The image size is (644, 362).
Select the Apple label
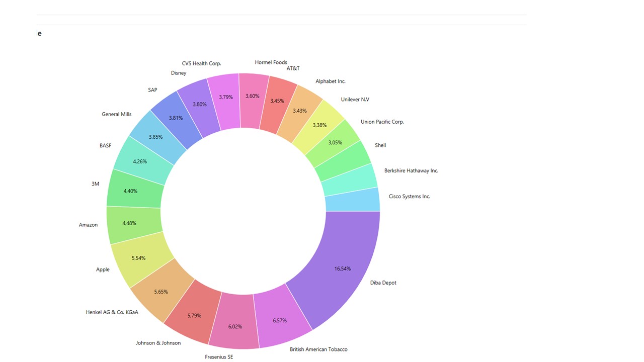point(103,269)
